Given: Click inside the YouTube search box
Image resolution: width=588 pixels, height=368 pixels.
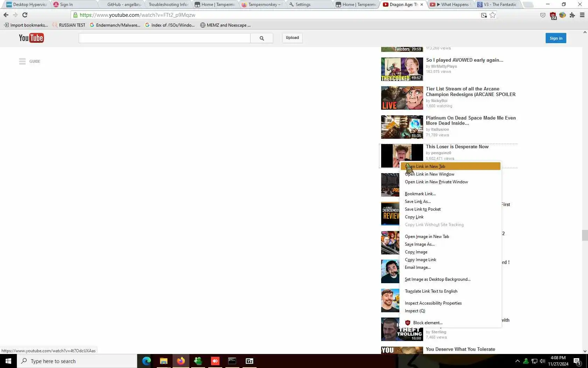Looking at the screenshot, I should tap(164, 38).
